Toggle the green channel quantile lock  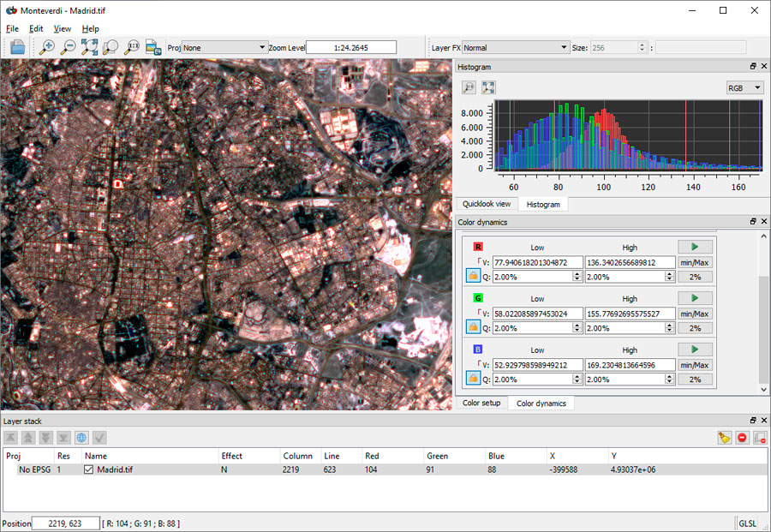coord(473,327)
